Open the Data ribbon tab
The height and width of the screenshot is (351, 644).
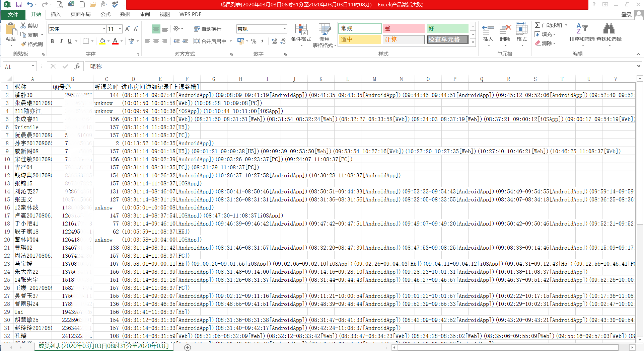click(x=125, y=14)
